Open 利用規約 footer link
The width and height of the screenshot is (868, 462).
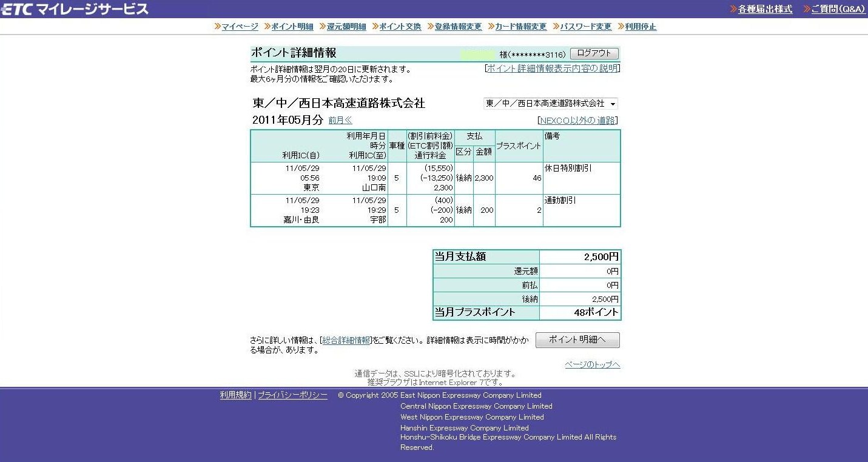coord(235,395)
